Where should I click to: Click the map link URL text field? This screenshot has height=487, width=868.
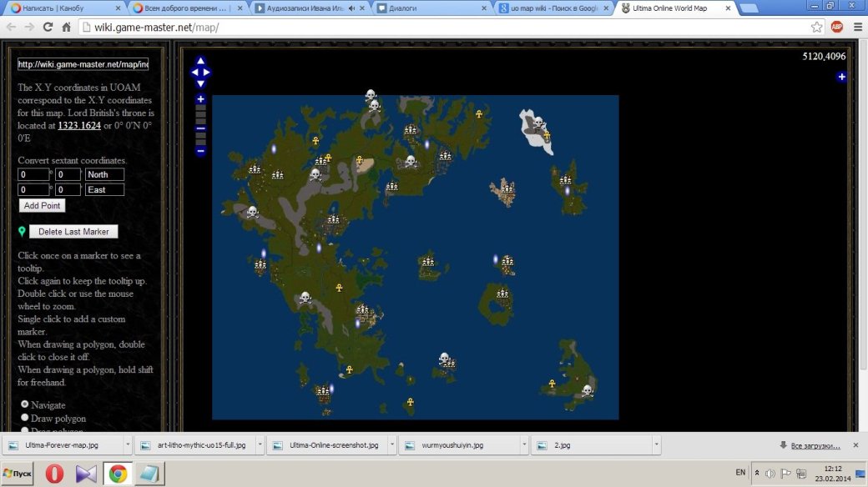(x=83, y=64)
